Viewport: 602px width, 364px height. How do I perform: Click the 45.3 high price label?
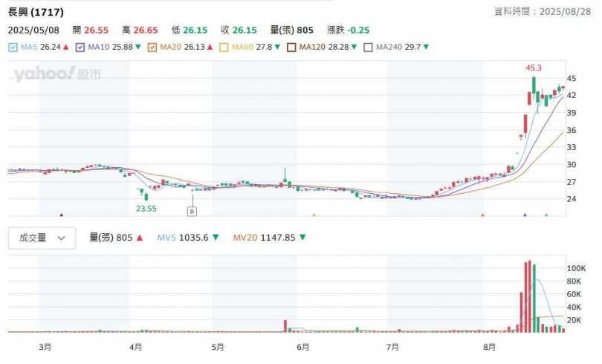(534, 68)
